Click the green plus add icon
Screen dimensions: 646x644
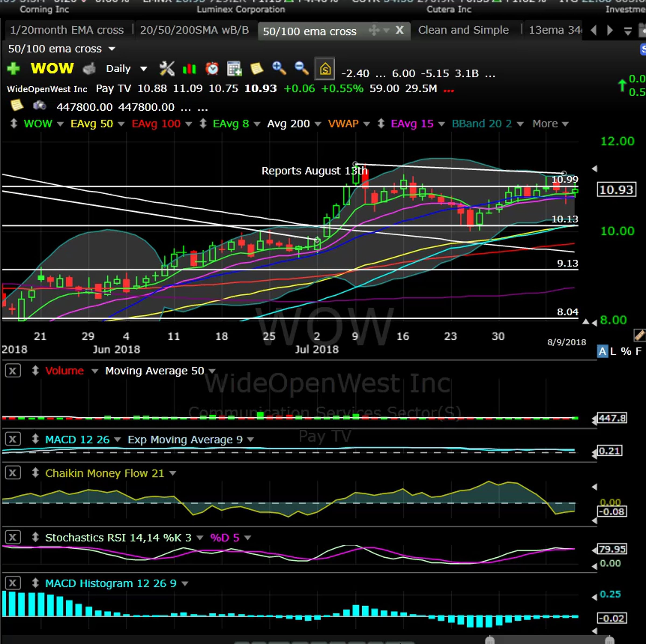pyautogui.click(x=13, y=69)
